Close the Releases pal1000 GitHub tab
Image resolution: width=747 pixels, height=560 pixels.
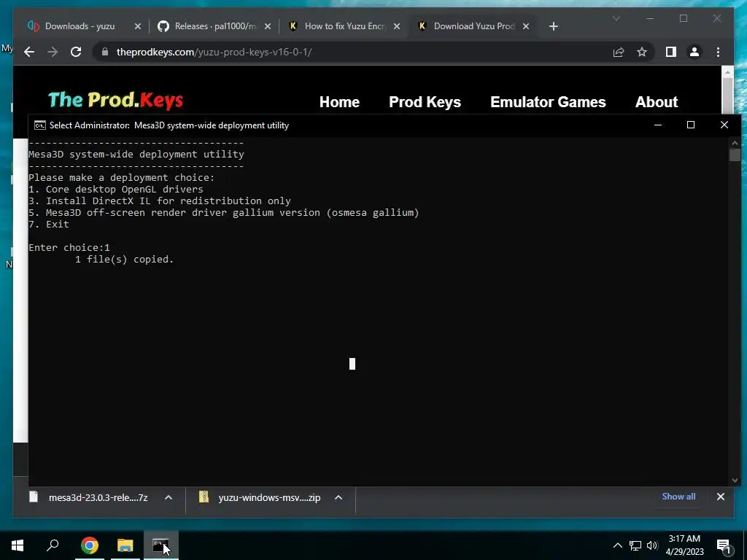click(268, 26)
